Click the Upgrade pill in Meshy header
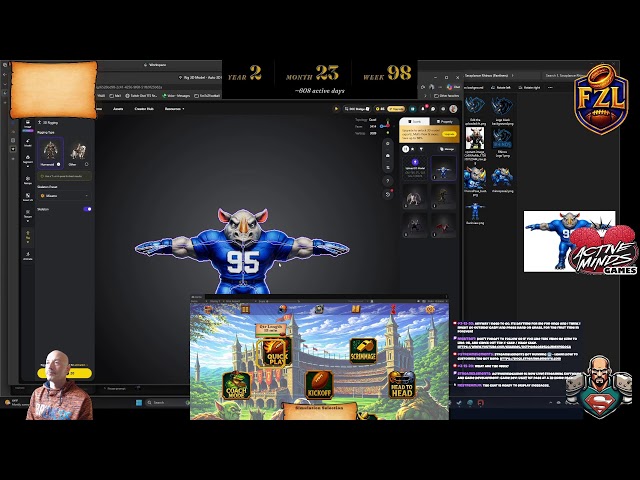640x480 pixels. coord(396,109)
